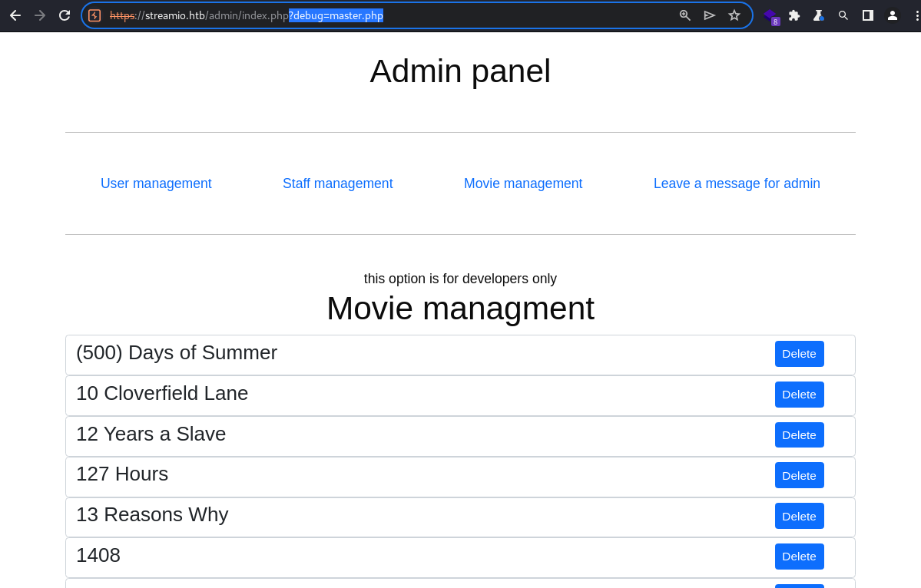Image resolution: width=921 pixels, height=588 pixels.
Task: Open the site security warning icon
Action: coord(94,16)
